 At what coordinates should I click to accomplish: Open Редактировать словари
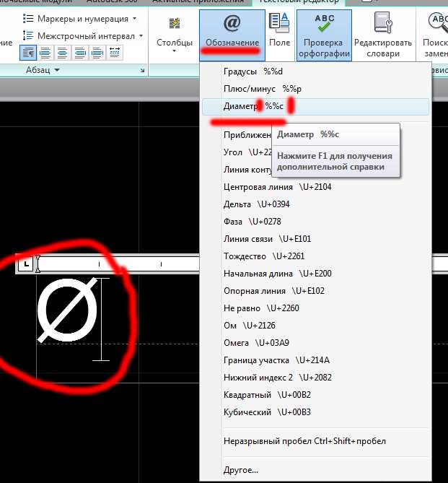pos(383,35)
